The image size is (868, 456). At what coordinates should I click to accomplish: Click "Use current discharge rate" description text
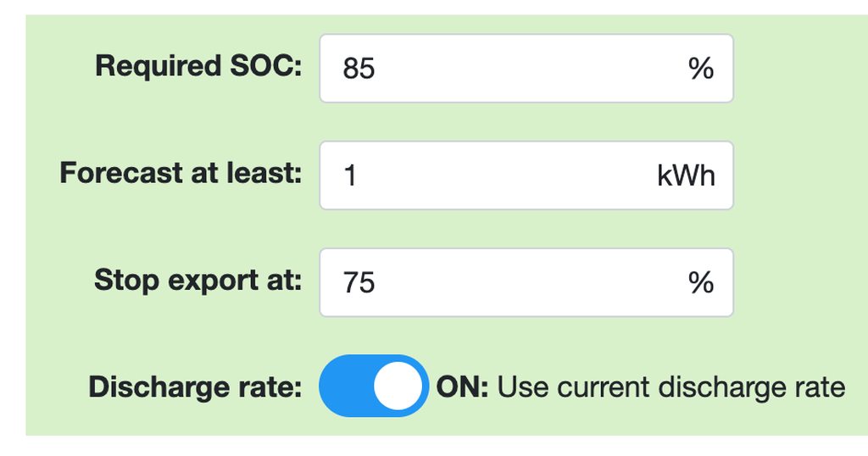[x=670, y=387]
